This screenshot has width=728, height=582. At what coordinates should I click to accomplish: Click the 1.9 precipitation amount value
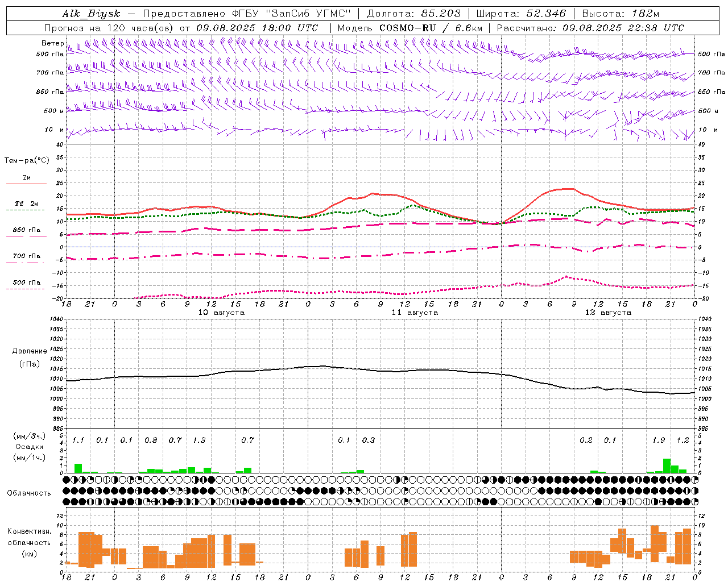coord(659,440)
